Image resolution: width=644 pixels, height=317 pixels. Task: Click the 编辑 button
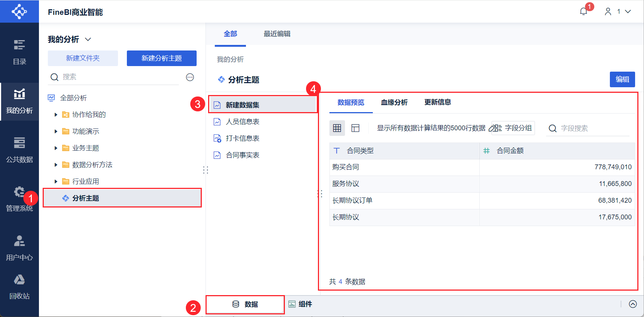(x=622, y=79)
